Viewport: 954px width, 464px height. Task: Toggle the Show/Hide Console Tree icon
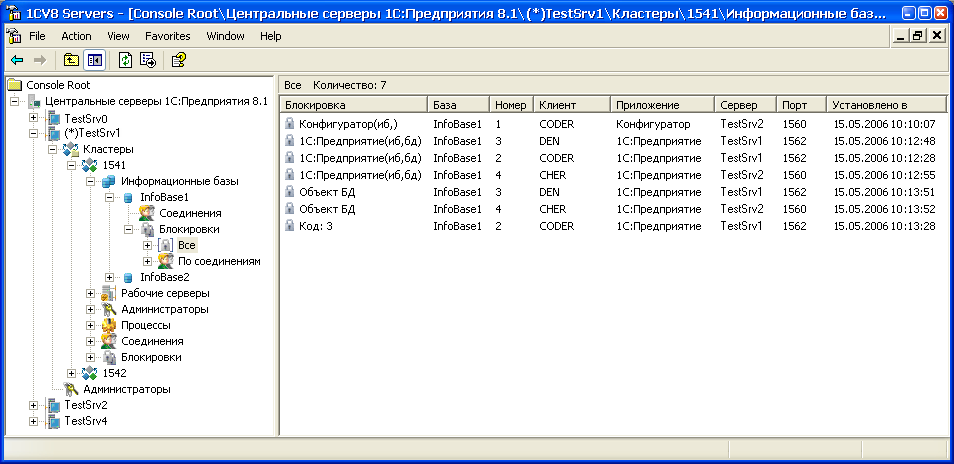[94, 60]
